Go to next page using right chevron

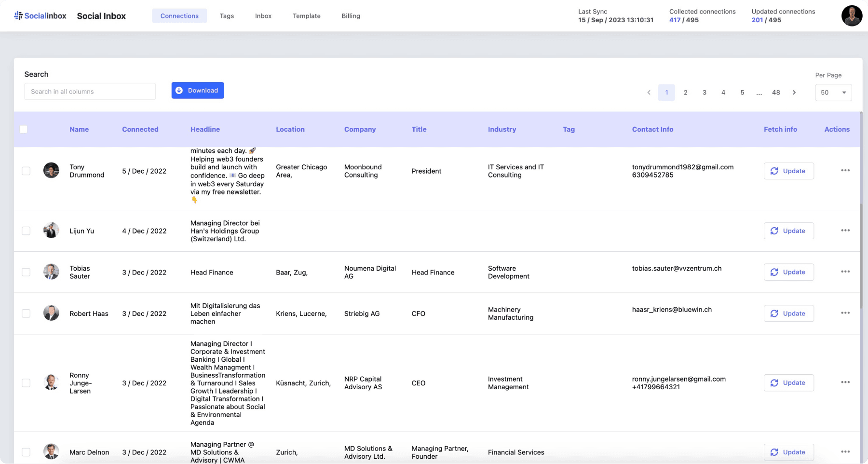[x=794, y=93]
